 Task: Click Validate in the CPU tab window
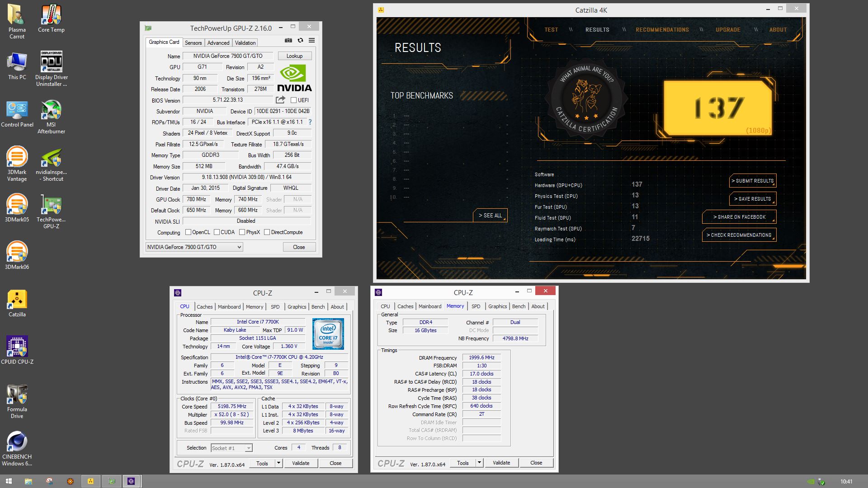click(301, 463)
